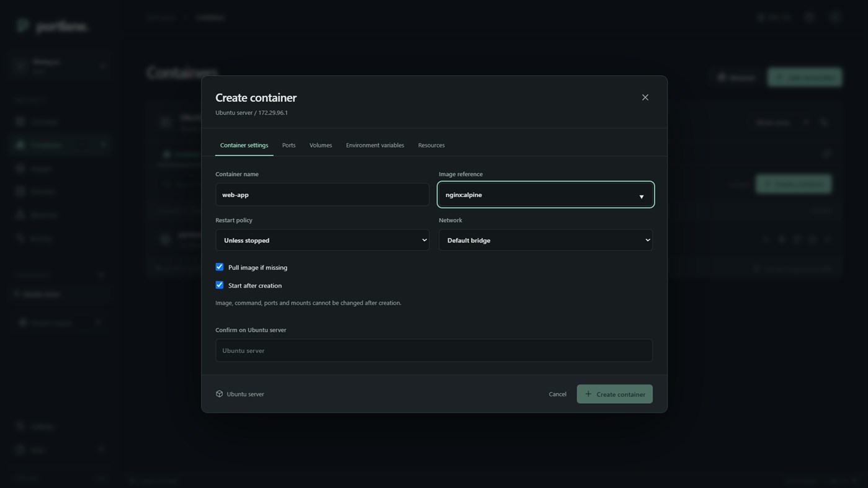This screenshot has height=488, width=868.
Task: Open the Image reference combo box arrow
Action: (642, 197)
